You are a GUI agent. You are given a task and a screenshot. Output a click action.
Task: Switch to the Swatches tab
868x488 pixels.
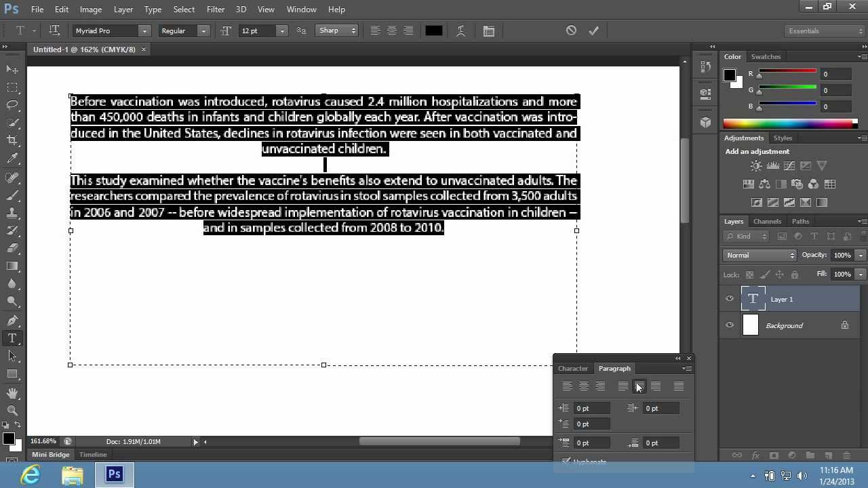coord(766,56)
